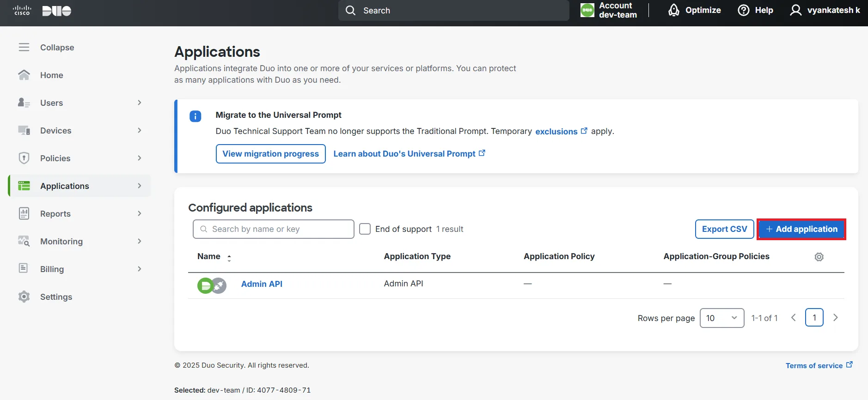Click the Settings gear icon in the sidebar
This screenshot has width=868, height=400.
(24, 297)
